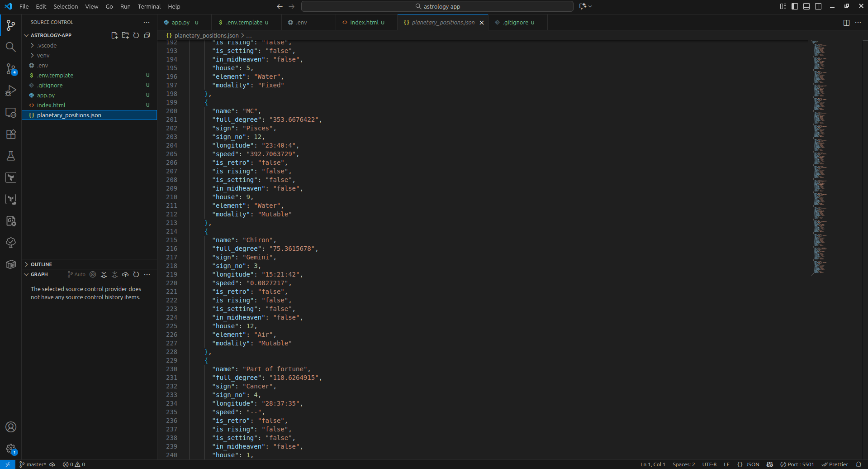Open the Terminal menu
This screenshot has height=469, width=868.
[149, 6]
